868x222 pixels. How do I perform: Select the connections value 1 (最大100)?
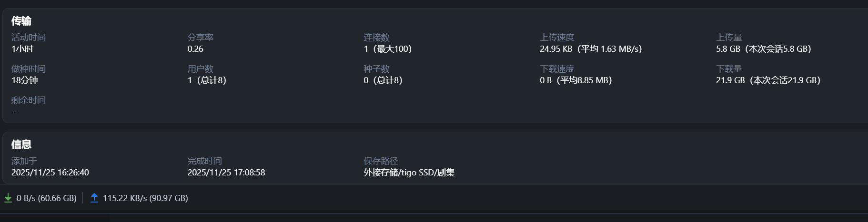[387, 49]
